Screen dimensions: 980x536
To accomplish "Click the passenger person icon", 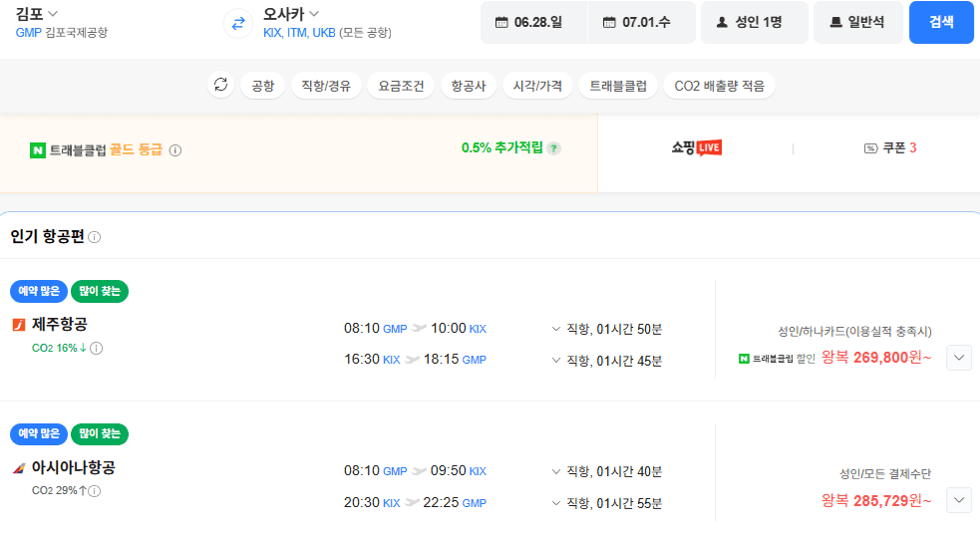I will [x=722, y=23].
